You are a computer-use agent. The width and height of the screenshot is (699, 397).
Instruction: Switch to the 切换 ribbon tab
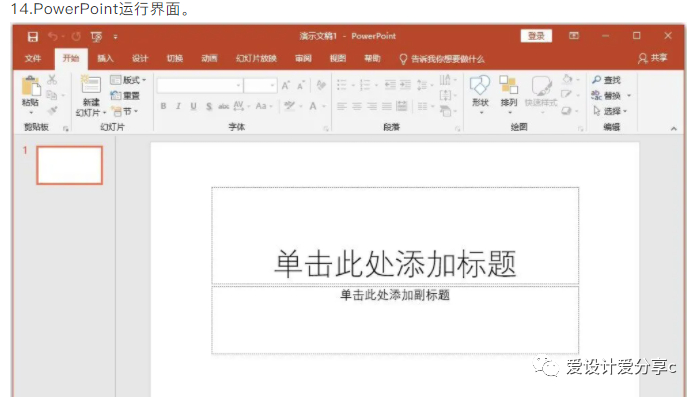tap(174, 58)
